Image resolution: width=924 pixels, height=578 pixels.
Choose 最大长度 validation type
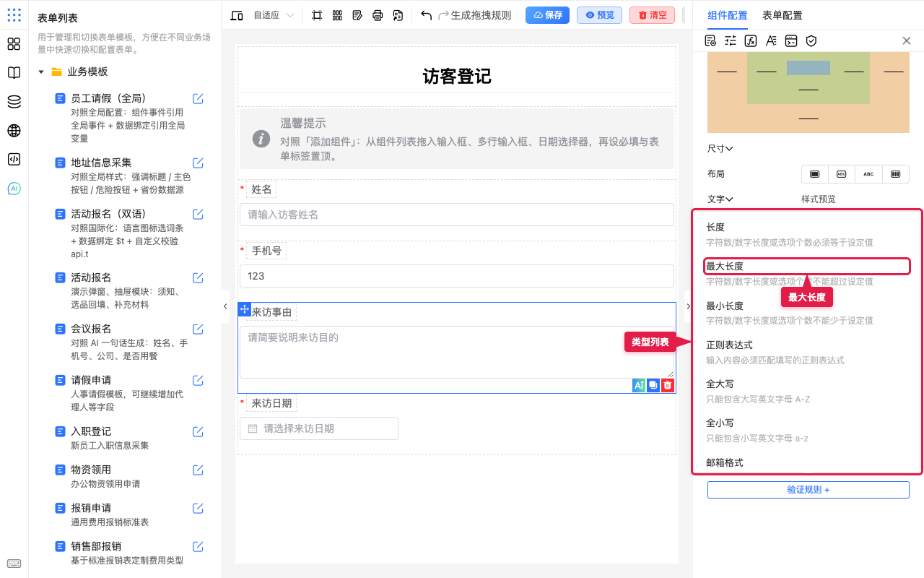click(x=807, y=273)
